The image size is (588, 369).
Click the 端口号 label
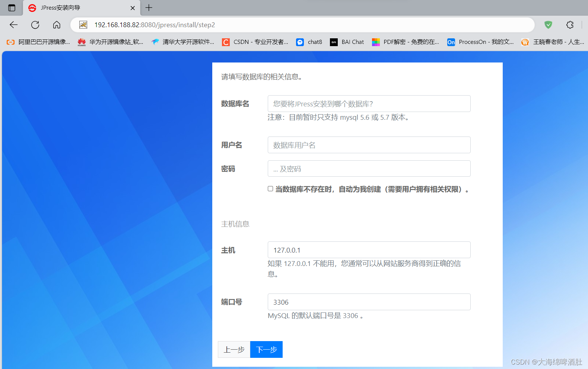click(x=232, y=302)
